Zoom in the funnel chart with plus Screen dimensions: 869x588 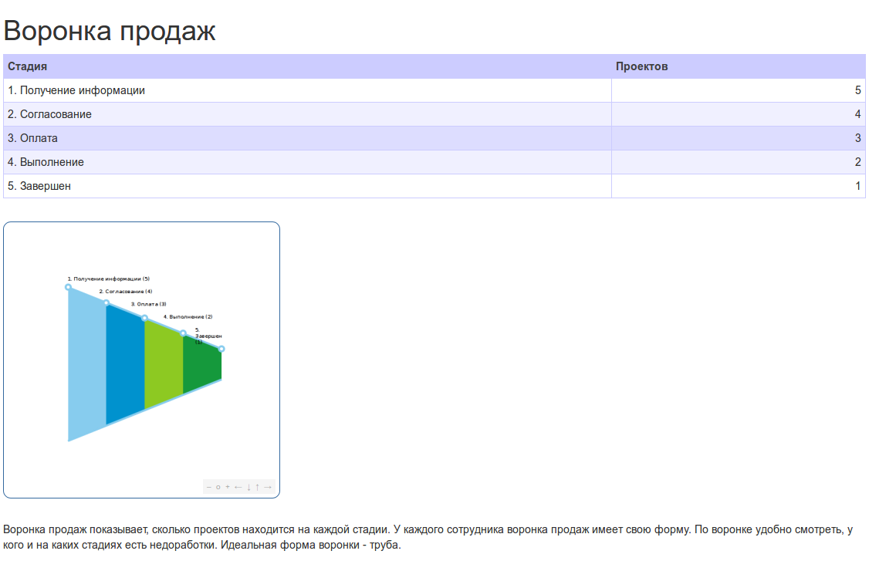228,487
